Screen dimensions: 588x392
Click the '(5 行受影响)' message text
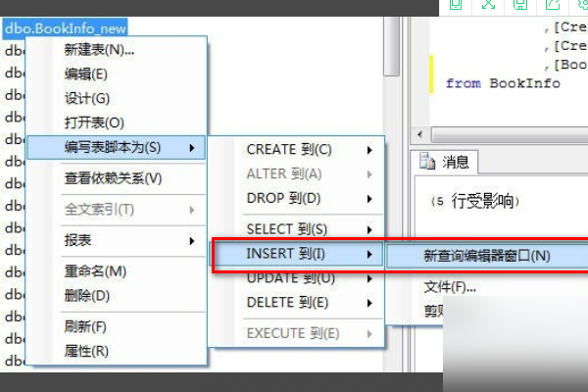(474, 202)
